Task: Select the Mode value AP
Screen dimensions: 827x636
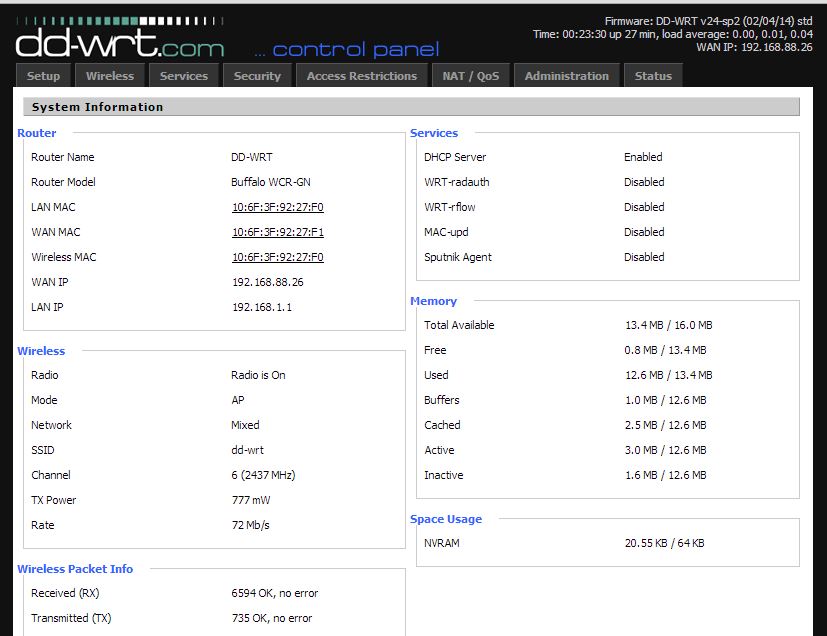Action: tap(237, 400)
